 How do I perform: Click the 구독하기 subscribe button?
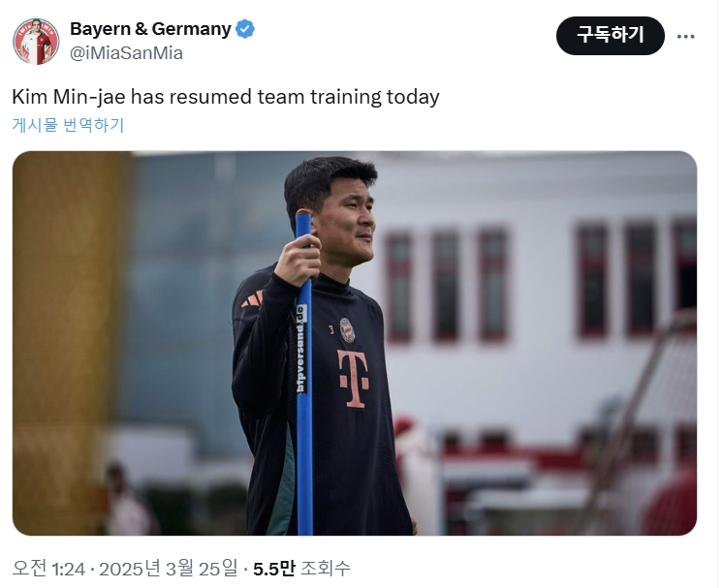tap(610, 36)
